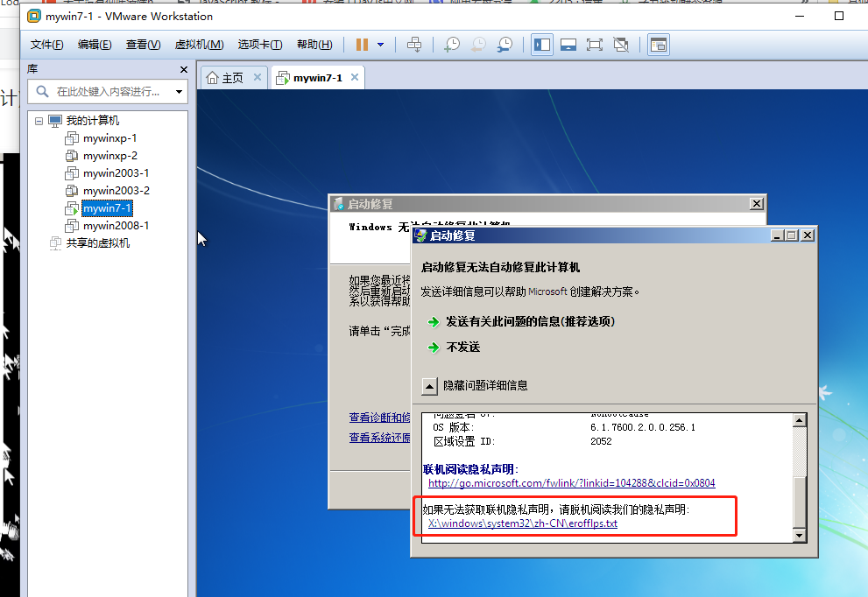Collapse the 我的计算机 tree node

39,121
